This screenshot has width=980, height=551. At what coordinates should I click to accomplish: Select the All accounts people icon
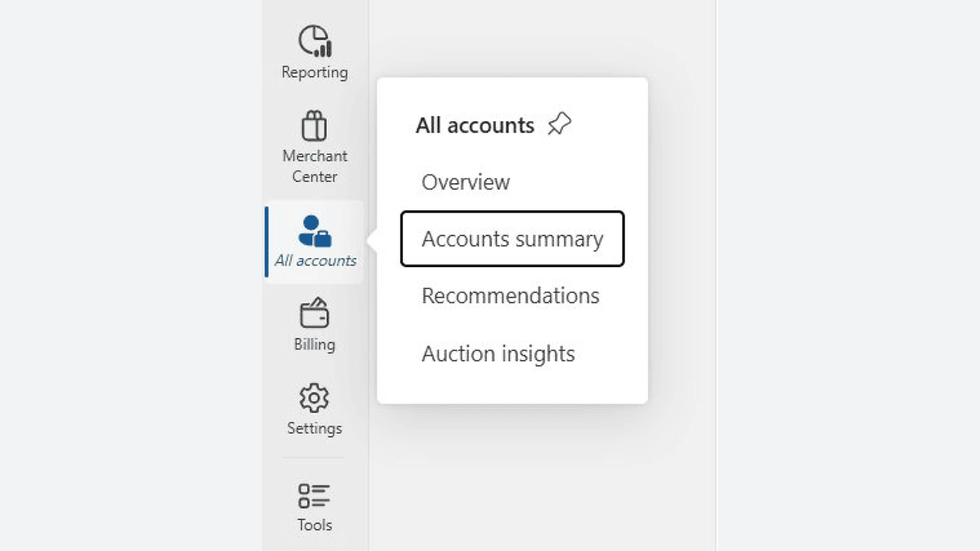coord(315,231)
